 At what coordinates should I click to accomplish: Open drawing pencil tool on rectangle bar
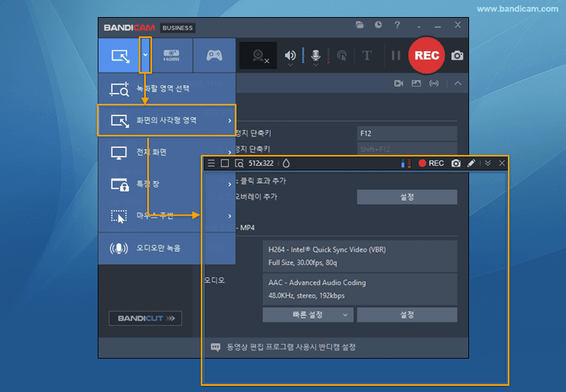(471, 163)
